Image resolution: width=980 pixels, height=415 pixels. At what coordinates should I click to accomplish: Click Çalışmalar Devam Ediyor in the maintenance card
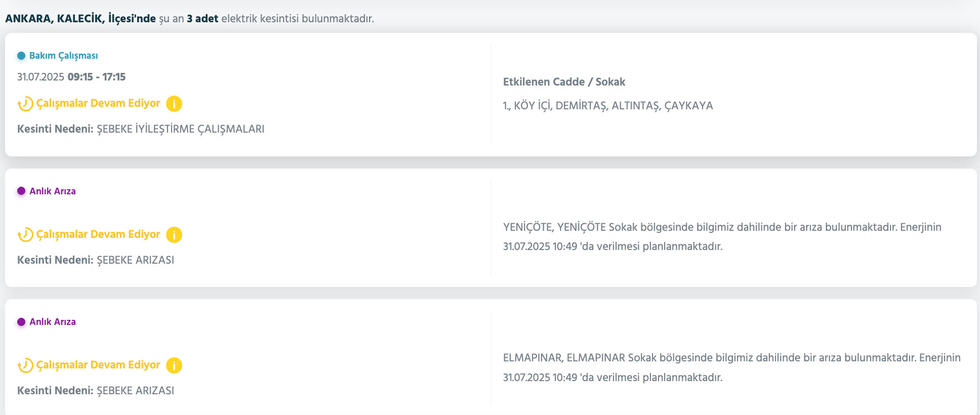coord(98,103)
